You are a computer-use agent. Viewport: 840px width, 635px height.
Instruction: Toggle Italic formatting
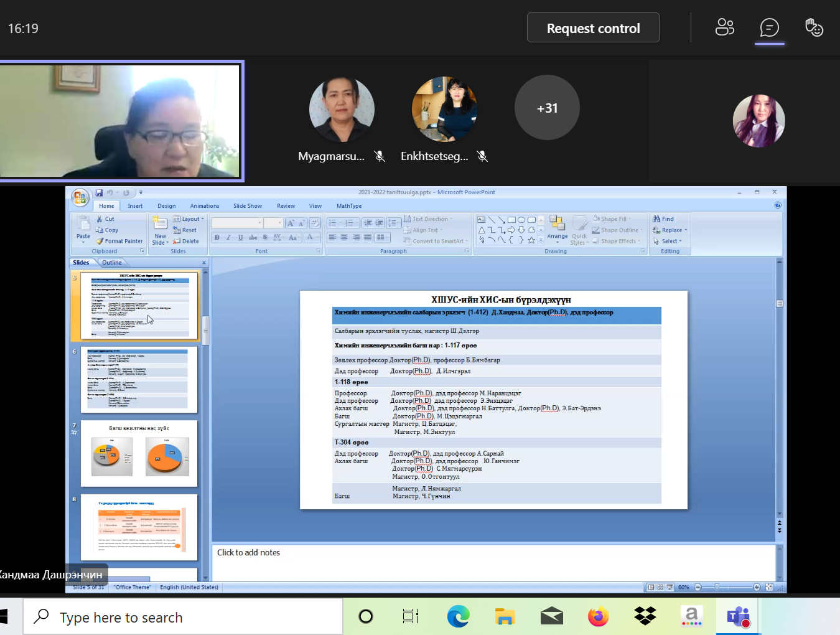228,238
